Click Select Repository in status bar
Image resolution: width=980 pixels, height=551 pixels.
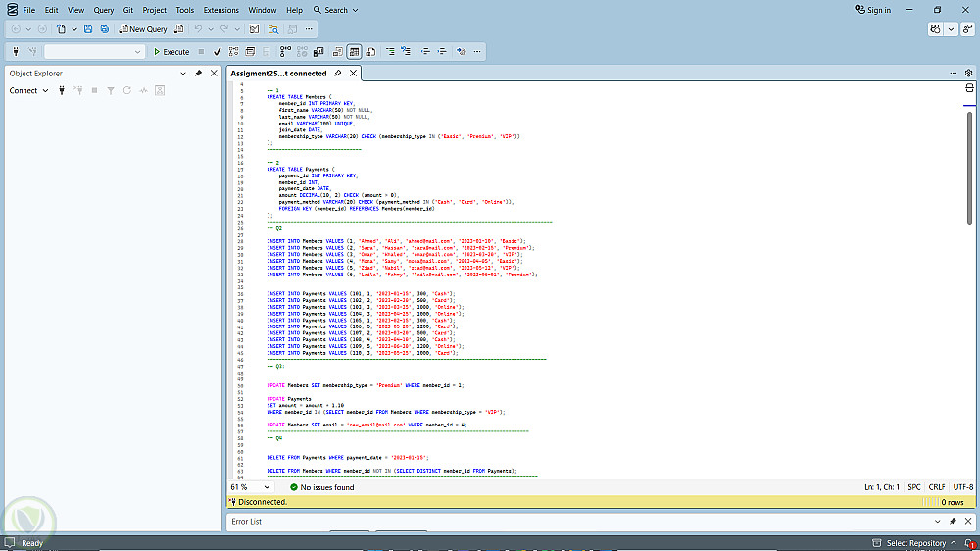tap(915, 543)
